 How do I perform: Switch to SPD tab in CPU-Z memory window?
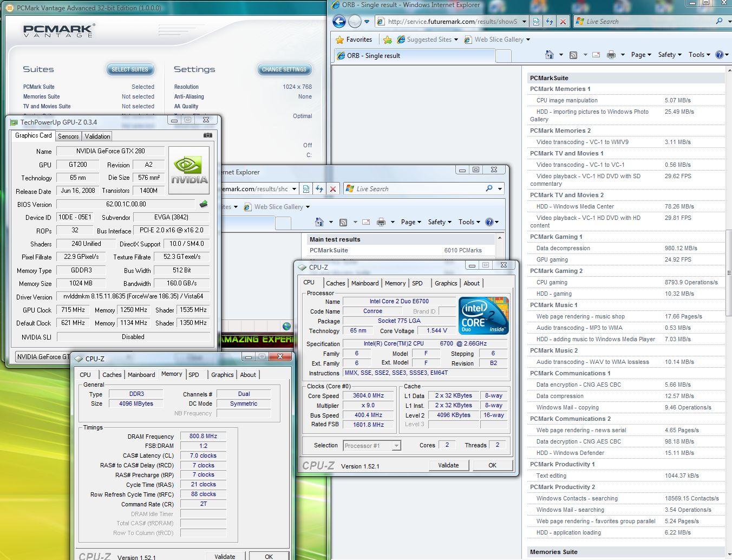tap(194, 375)
